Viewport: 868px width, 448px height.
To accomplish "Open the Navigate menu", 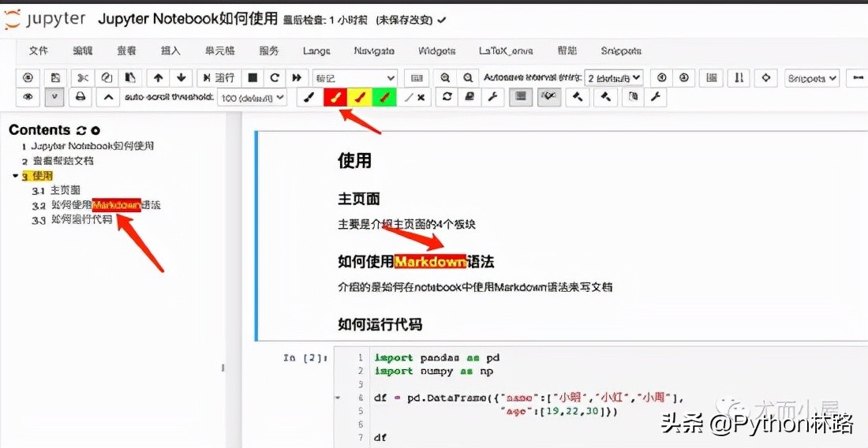I will pyautogui.click(x=374, y=50).
